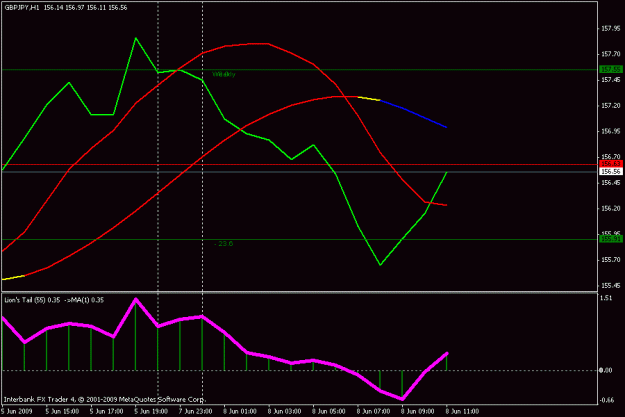Click the 0.00 indicator scale value

click(x=606, y=370)
